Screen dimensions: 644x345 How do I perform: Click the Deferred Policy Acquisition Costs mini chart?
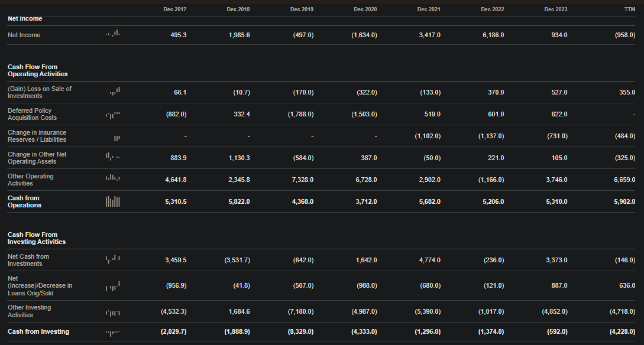(114, 113)
